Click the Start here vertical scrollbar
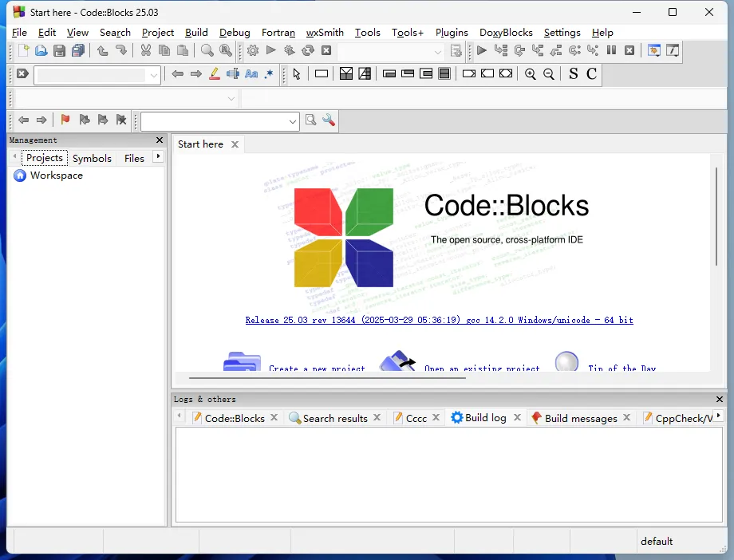Screen dimensions: 734x560 [716, 216]
